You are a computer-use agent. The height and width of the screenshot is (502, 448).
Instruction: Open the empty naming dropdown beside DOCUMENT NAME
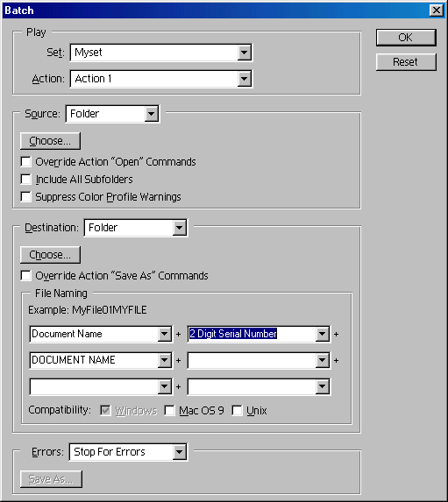click(259, 360)
